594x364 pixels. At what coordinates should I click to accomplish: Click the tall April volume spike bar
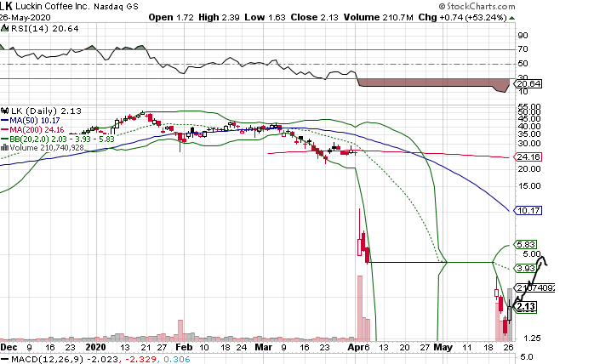pos(359,308)
